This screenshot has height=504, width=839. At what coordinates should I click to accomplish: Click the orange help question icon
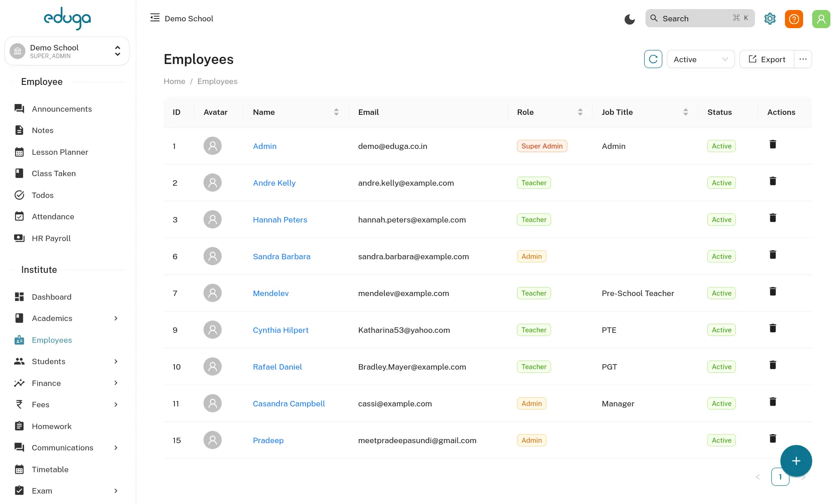point(794,19)
